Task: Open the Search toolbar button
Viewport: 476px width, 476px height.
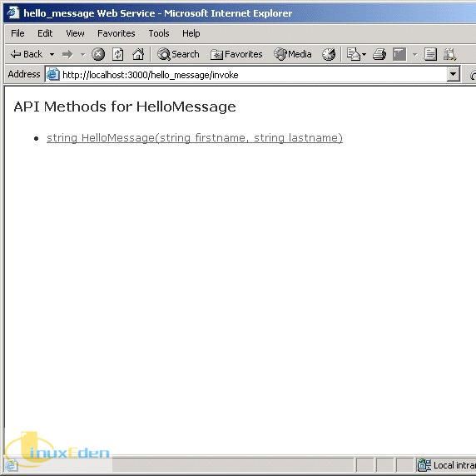Action: 178,55
